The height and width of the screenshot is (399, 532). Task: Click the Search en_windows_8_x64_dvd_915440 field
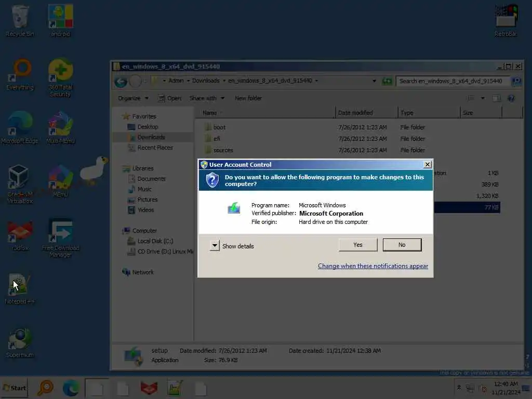pos(453,81)
